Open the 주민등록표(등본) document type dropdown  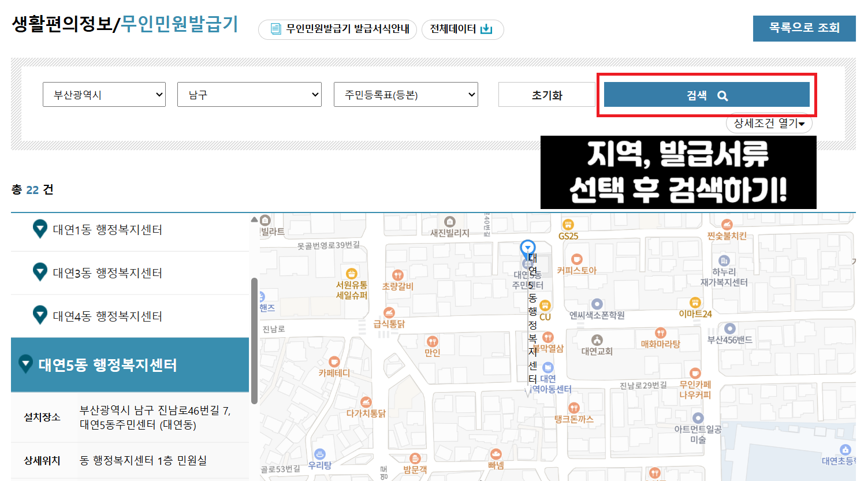[x=405, y=94]
